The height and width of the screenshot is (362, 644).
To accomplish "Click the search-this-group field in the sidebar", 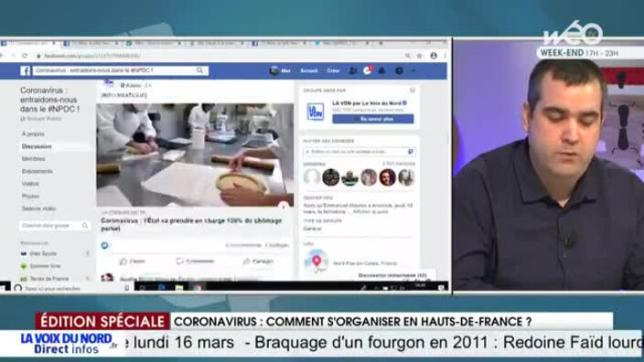I will (54, 225).
